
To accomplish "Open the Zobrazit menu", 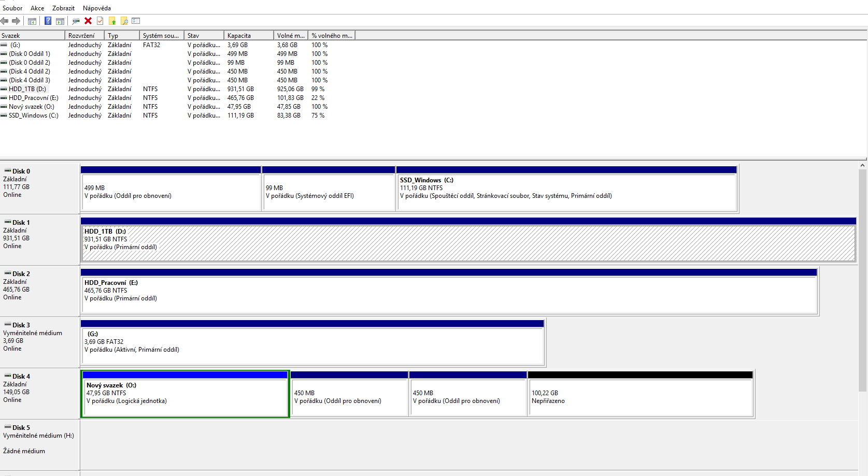I will tap(63, 8).
